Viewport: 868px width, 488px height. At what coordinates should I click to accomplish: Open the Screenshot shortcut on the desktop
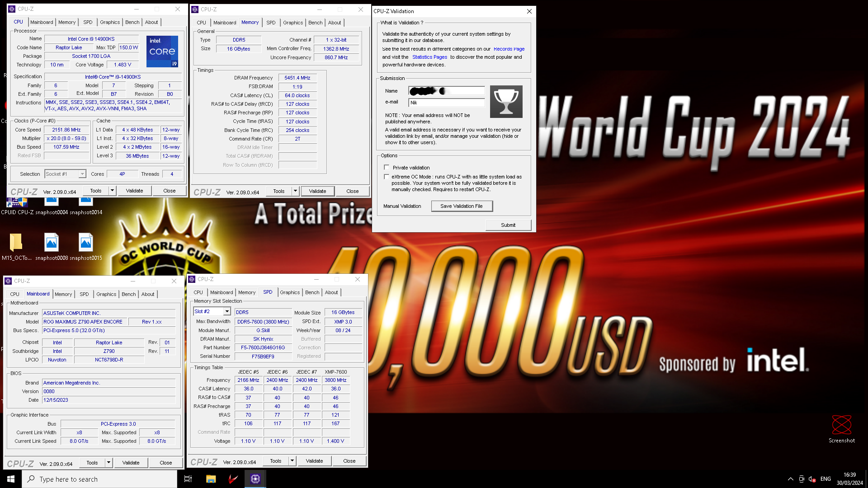(842, 429)
